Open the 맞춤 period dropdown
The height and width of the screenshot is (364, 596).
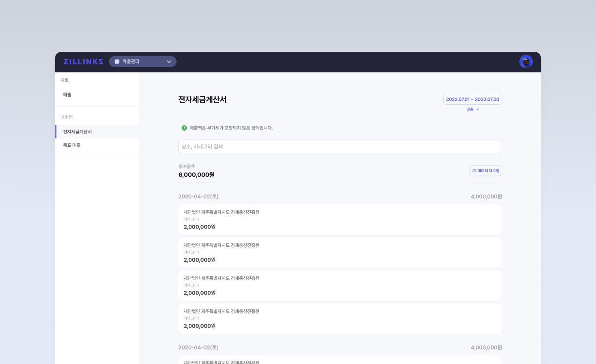pyautogui.click(x=473, y=109)
